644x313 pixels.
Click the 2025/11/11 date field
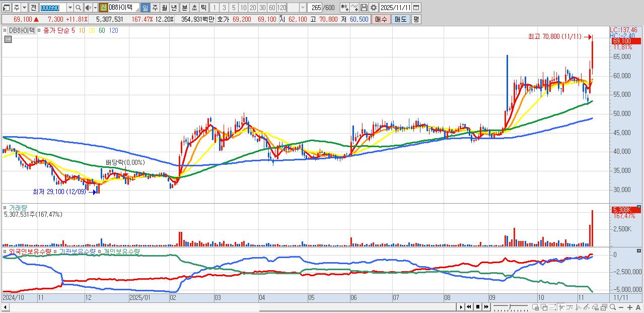[395, 8]
